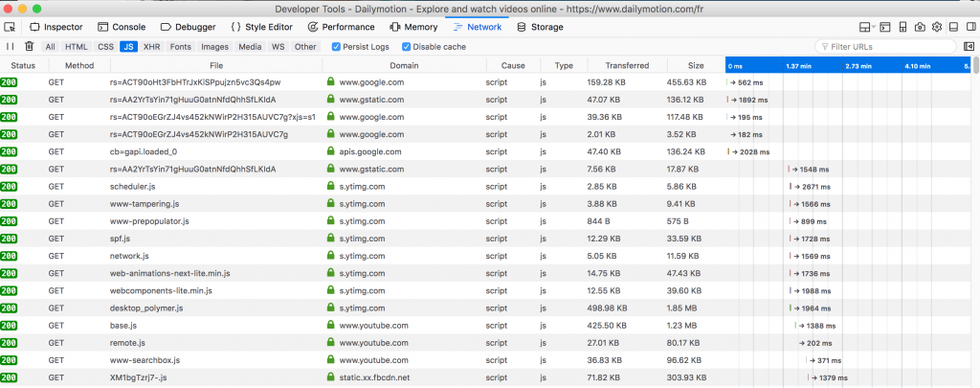
Task: Click the apis.google.com domain cell
Action: tap(370, 151)
